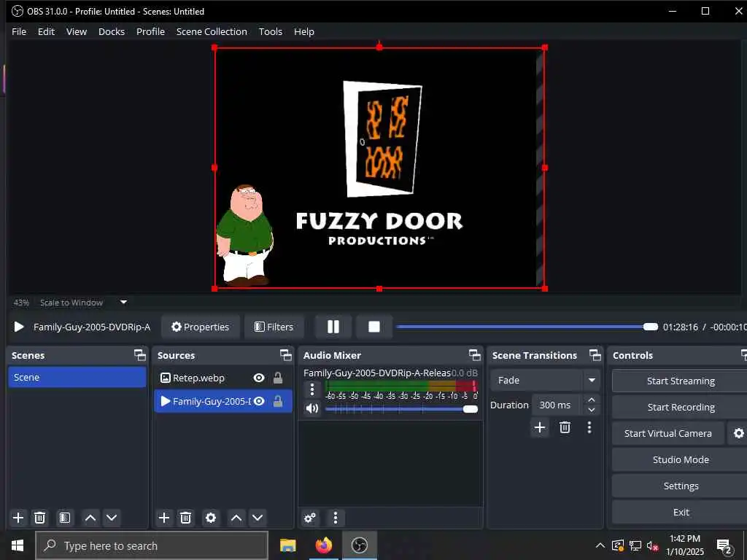Open Firefox from taskbar
The height and width of the screenshot is (560, 747).
pos(324,545)
